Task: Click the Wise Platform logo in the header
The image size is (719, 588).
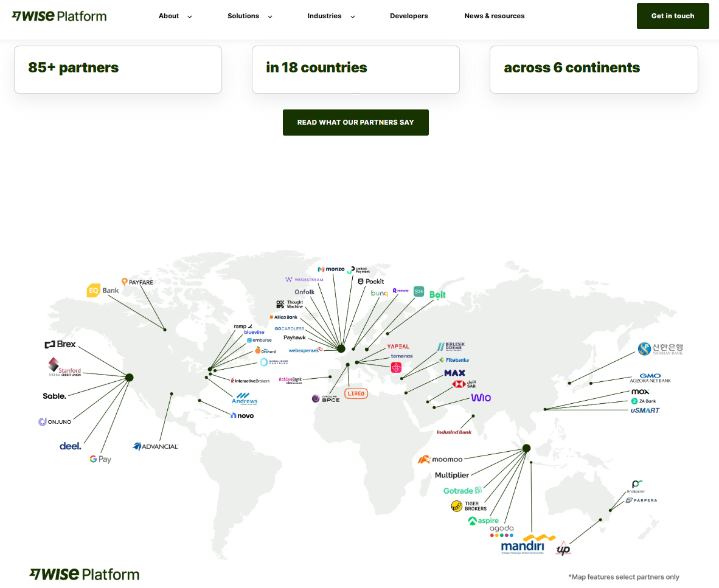Action: point(59,16)
